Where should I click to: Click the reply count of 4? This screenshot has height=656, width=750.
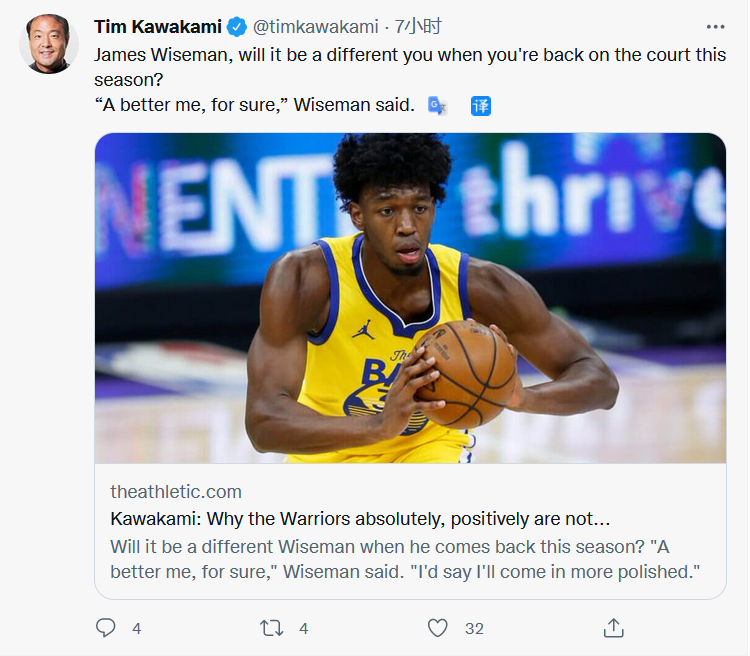[x=136, y=628]
